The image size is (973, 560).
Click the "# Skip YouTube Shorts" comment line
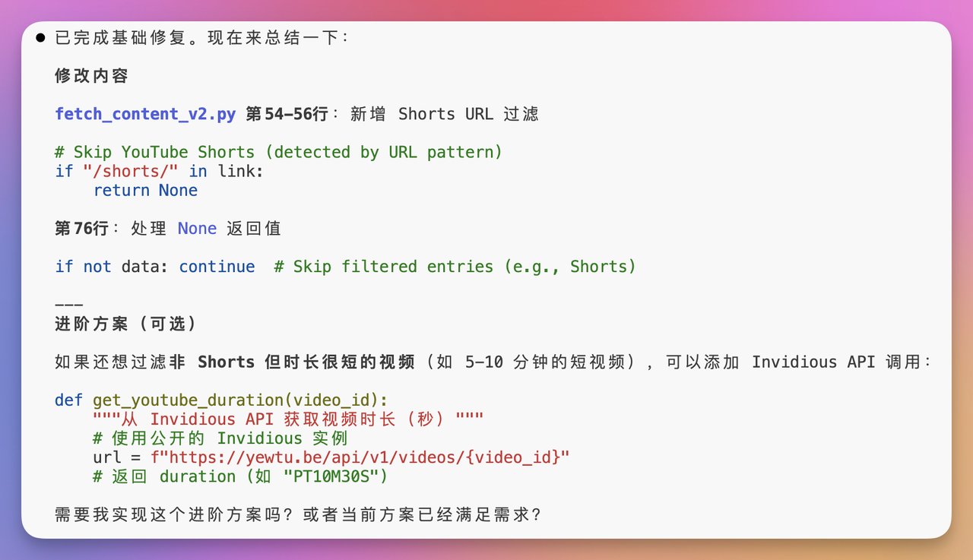coord(278,152)
